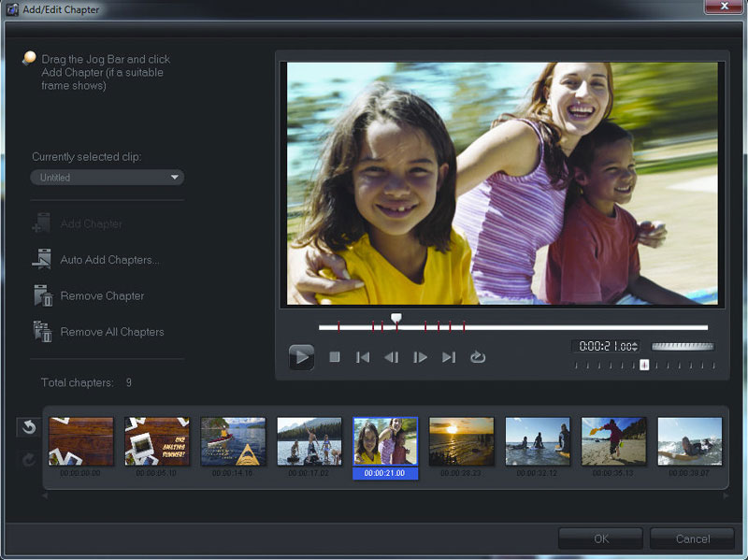748x560 pixels.
Task: Click the shuttle wheel next to the timecode
Action: tap(683, 346)
